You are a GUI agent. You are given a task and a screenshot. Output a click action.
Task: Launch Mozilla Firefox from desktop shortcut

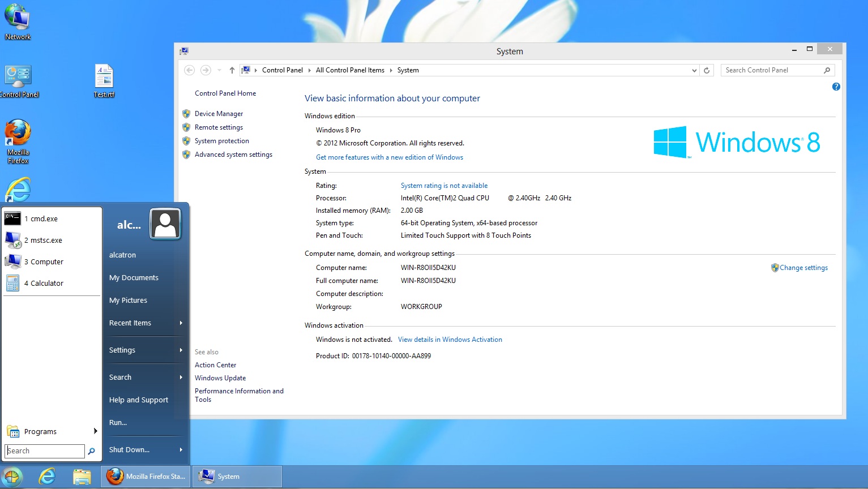click(x=18, y=141)
